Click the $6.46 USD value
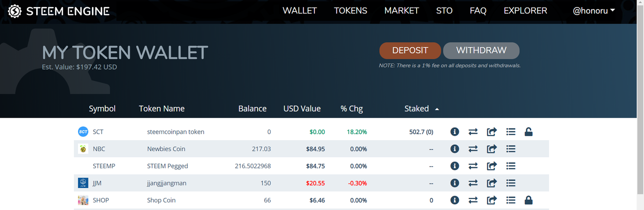 pyautogui.click(x=317, y=200)
